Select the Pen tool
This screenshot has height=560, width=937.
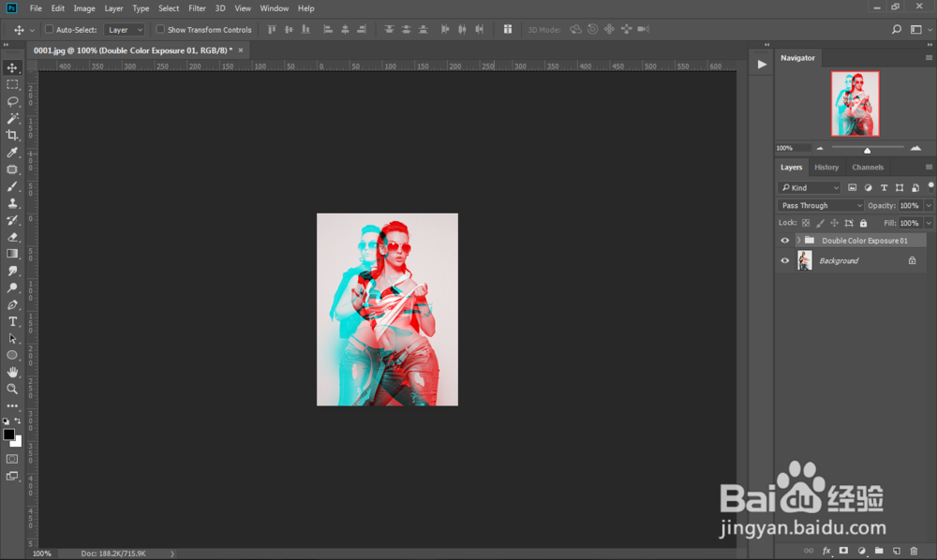[12, 304]
